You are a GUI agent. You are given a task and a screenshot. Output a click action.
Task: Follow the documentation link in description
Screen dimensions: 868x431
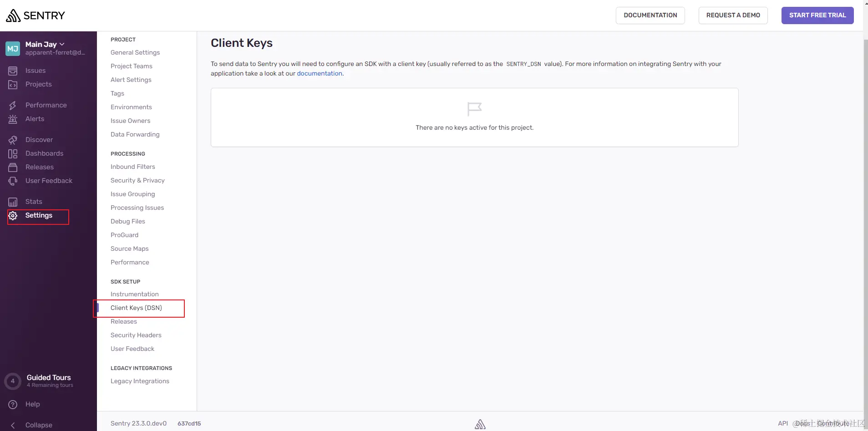320,73
